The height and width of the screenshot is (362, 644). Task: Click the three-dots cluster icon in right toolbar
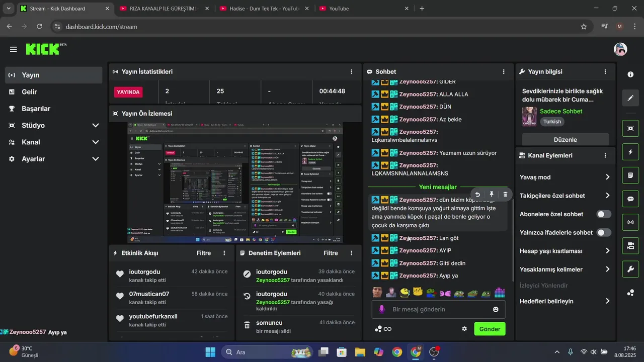(630, 293)
